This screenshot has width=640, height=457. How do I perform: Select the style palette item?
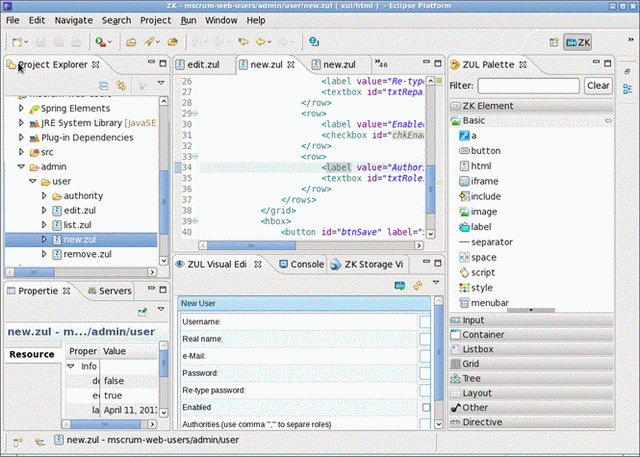(476, 288)
